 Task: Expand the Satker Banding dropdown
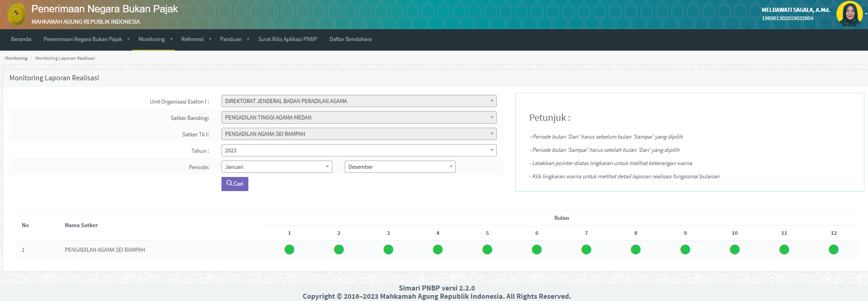pos(358,118)
